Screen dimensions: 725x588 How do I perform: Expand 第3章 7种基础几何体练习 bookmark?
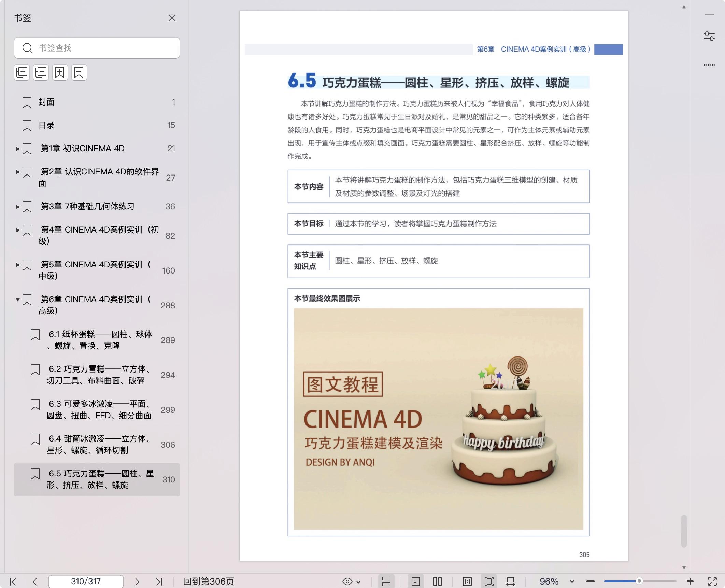(17, 207)
